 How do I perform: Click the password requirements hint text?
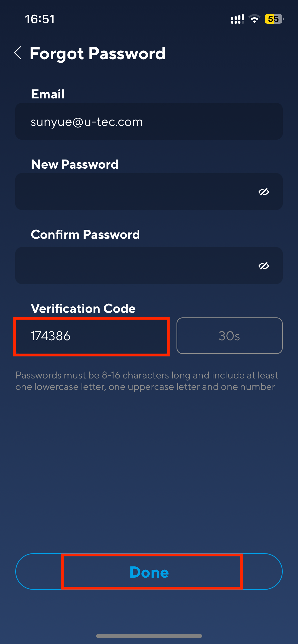click(x=146, y=381)
